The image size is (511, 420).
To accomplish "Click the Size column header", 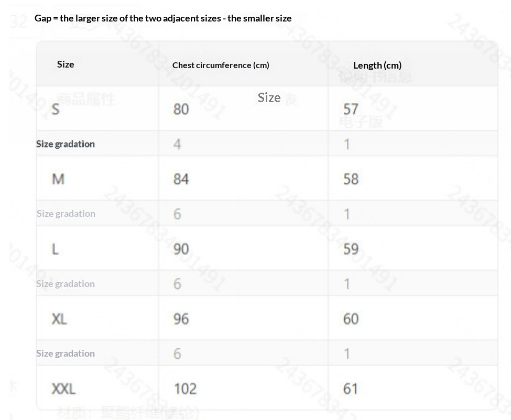I will [66, 64].
